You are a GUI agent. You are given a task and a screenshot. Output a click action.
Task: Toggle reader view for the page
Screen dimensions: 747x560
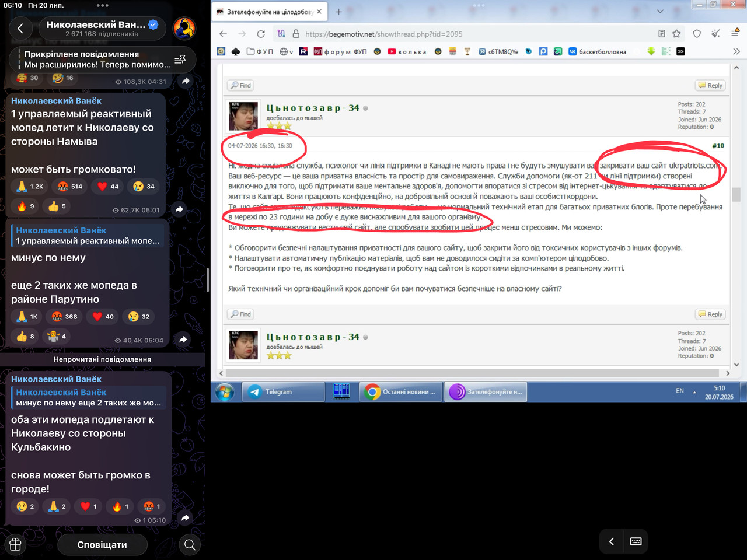[x=661, y=34]
